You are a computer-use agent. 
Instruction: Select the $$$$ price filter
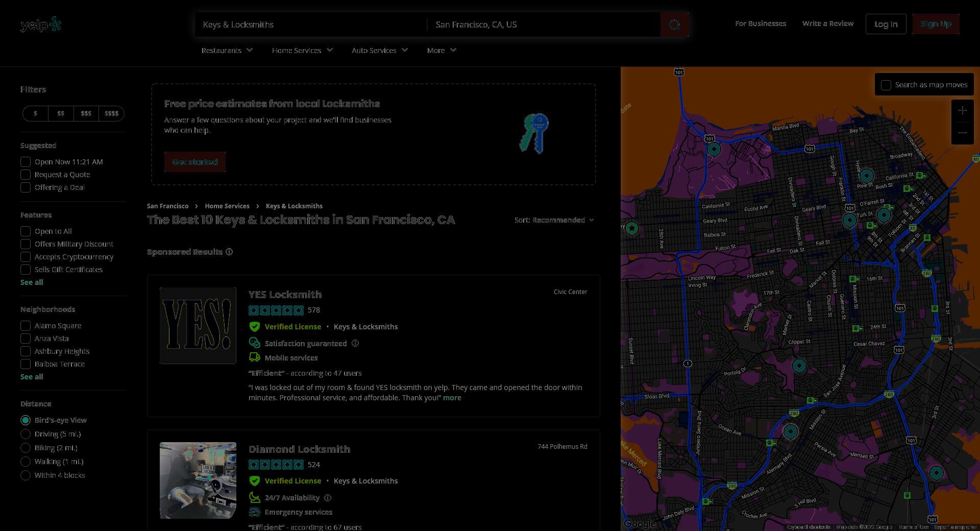[x=112, y=113]
